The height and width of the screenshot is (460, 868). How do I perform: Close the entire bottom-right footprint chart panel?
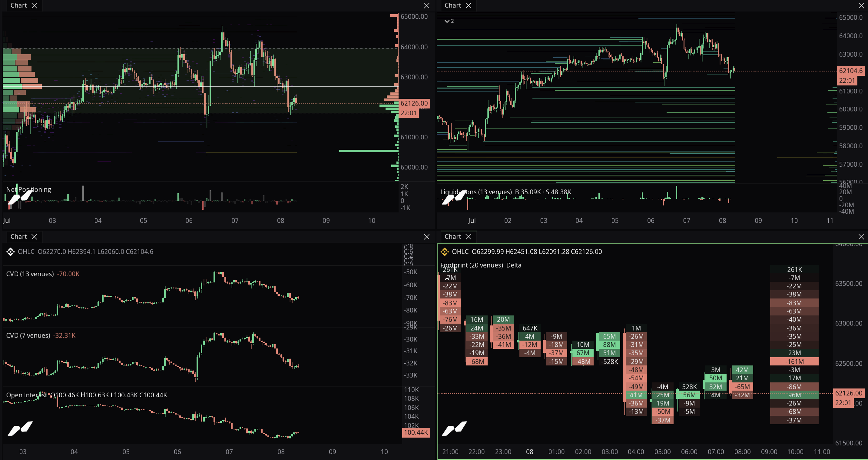pos(861,237)
